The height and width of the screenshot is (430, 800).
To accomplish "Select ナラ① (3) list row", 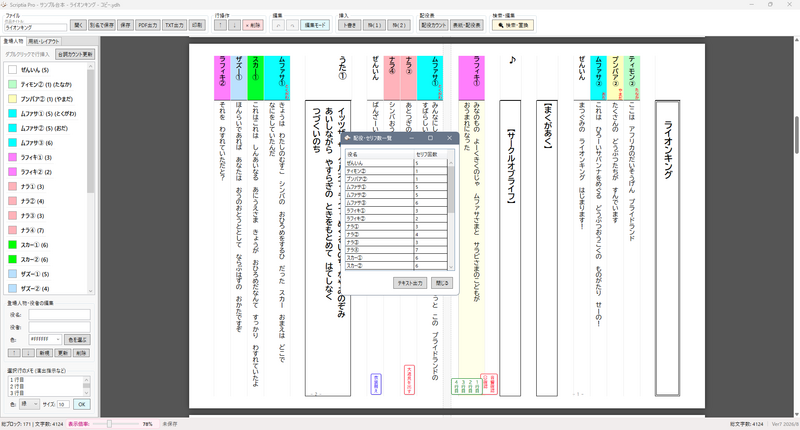I will 46,187.
